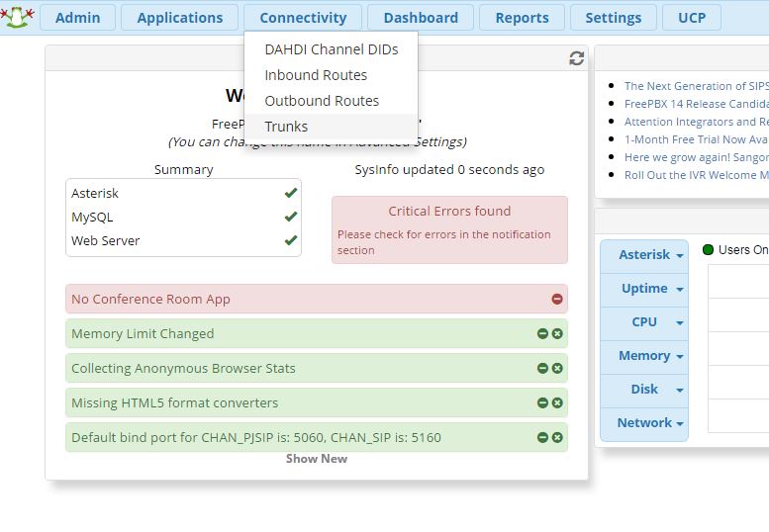Screen dimensions: 769x532
Task: Select DAHDI Channel DIDs from menu
Action: tap(331, 49)
